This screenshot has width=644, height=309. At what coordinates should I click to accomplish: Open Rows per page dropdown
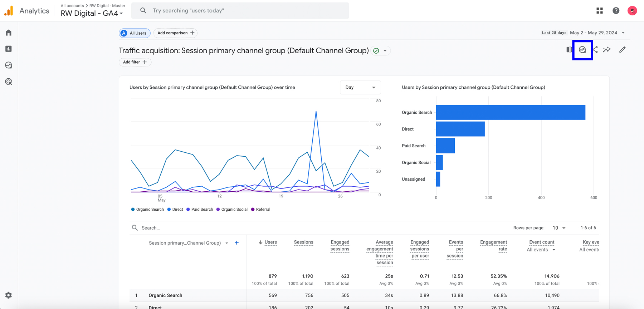click(559, 228)
